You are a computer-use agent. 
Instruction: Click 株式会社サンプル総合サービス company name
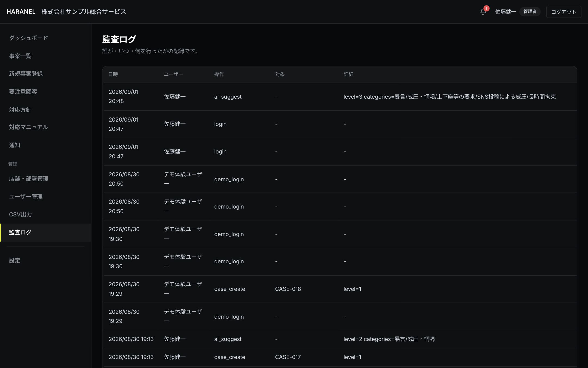tap(84, 11)
